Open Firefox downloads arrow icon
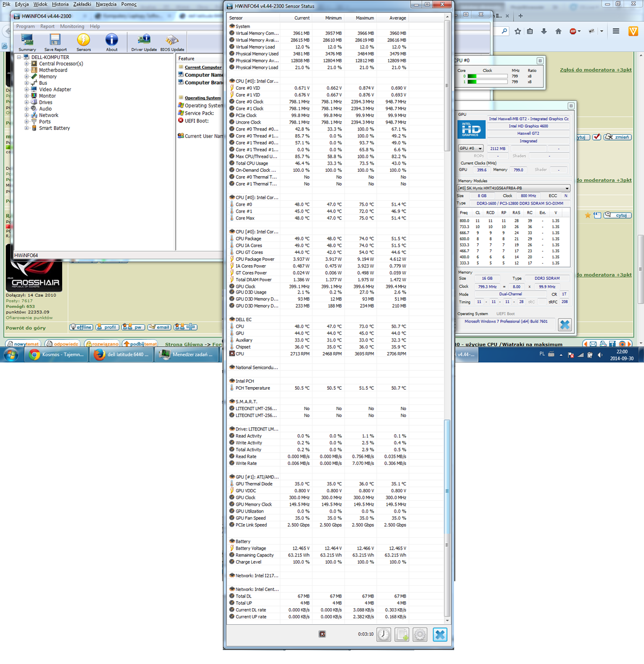The image size is (644, 664). (x=544, y=31)
